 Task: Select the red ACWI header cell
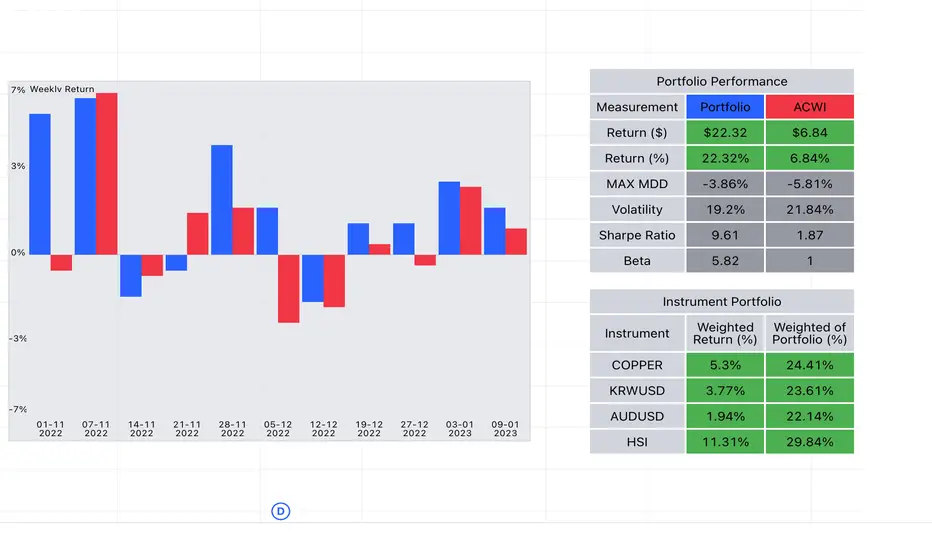click(810, 107)
